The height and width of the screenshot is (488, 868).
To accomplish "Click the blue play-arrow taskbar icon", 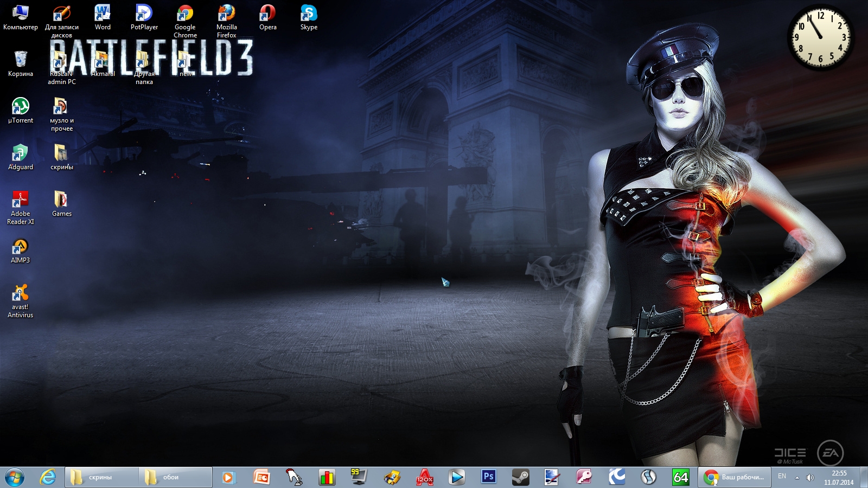I will (x=457, y=477).
